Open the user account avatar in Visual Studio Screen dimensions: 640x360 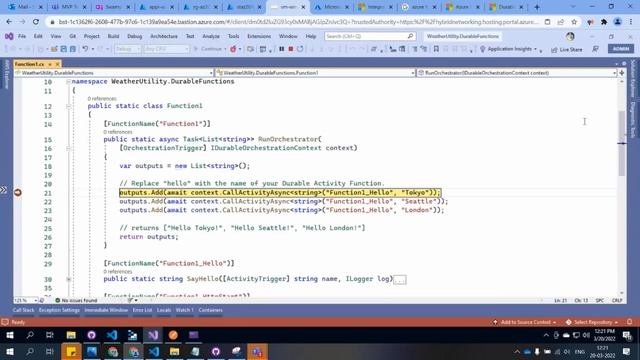coord(570,36)
